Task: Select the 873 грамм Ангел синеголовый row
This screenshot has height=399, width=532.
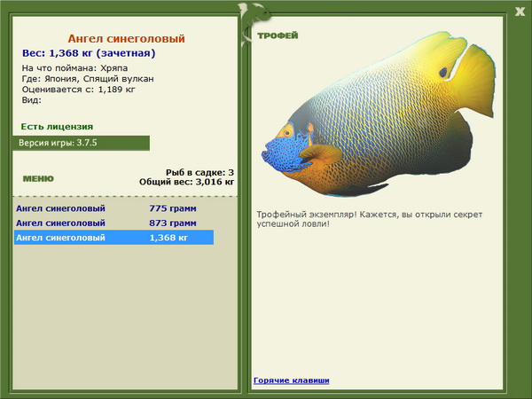Action: pos(114,223)
